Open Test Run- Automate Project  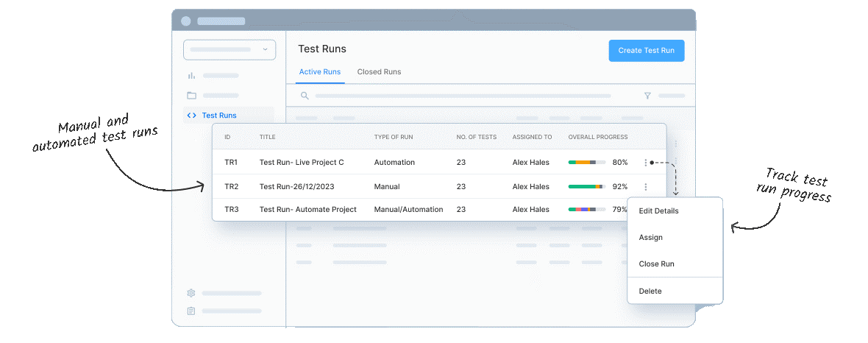(x=307, y=210)
